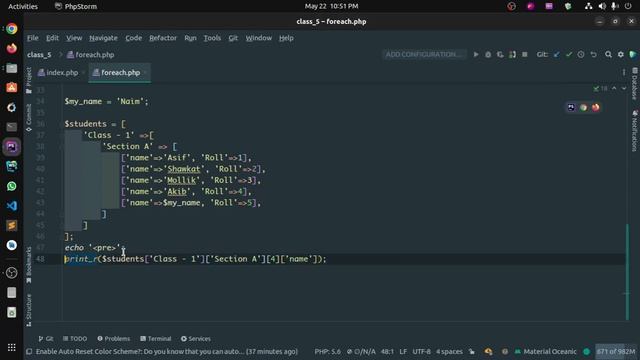This screenshot has height=360, width=640.
Task: Click the Git Rollback undo arrow icon
Action: (593, 54)
